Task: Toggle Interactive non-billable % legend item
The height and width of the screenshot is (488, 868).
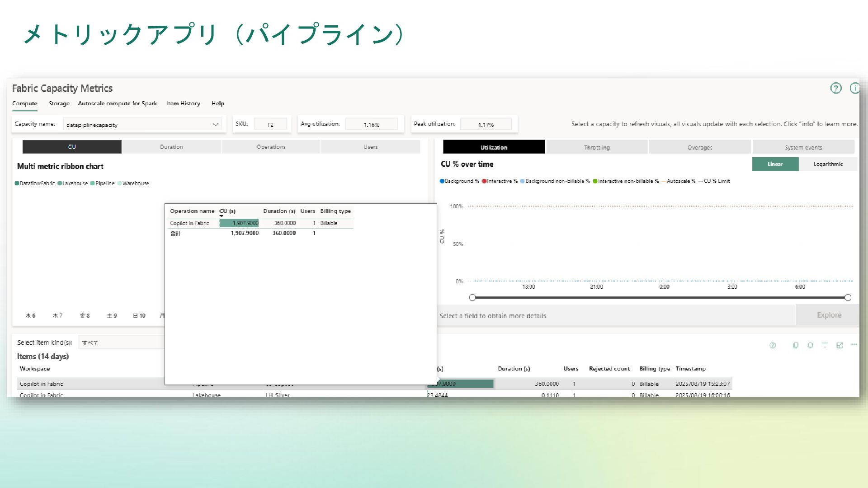Action: (626, 181)
